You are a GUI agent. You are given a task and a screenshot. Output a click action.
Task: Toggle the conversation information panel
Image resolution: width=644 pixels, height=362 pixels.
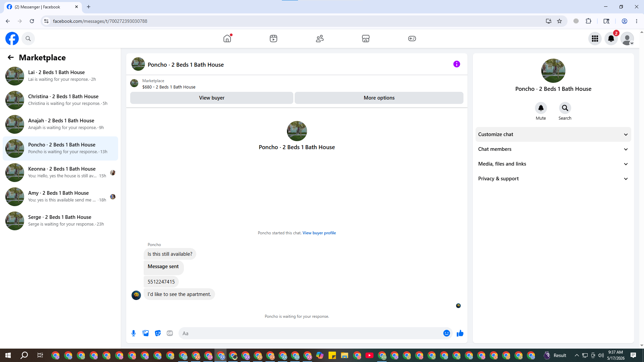(x=457, y=64)
